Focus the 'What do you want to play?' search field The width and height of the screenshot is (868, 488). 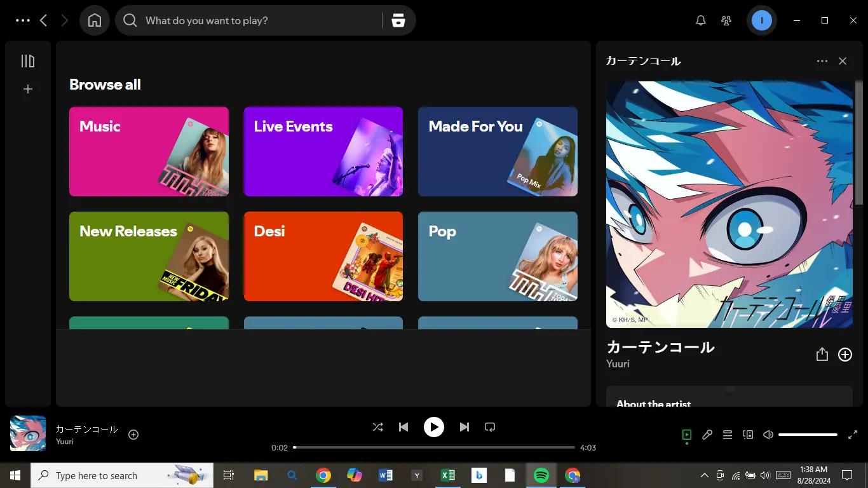click(x=261, y=20)
